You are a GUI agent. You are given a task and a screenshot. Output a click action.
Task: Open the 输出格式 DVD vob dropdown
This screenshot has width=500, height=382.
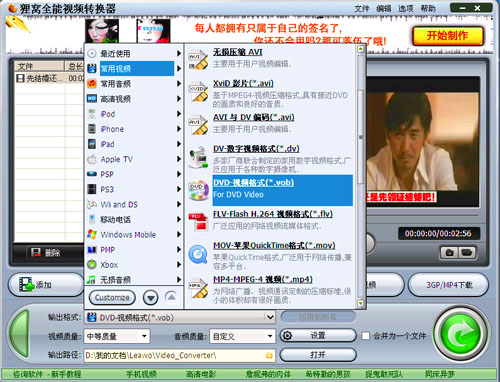coord(180,317)
